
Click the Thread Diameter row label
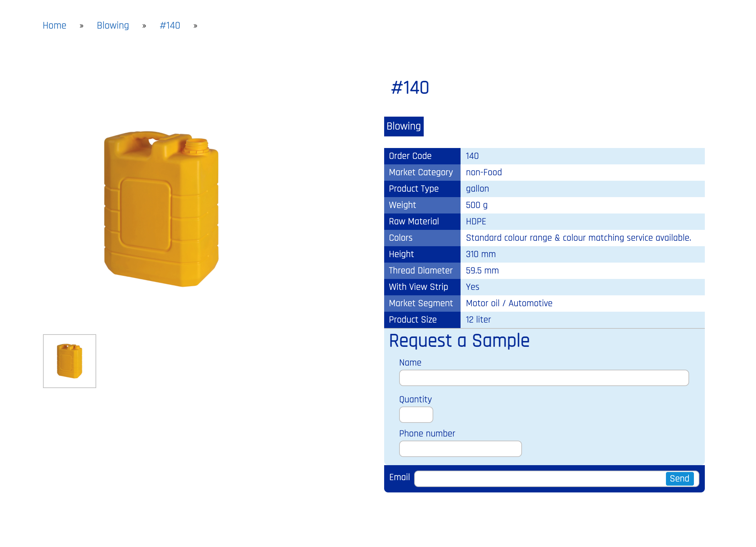pyautogui.click(x=420, y=270)
